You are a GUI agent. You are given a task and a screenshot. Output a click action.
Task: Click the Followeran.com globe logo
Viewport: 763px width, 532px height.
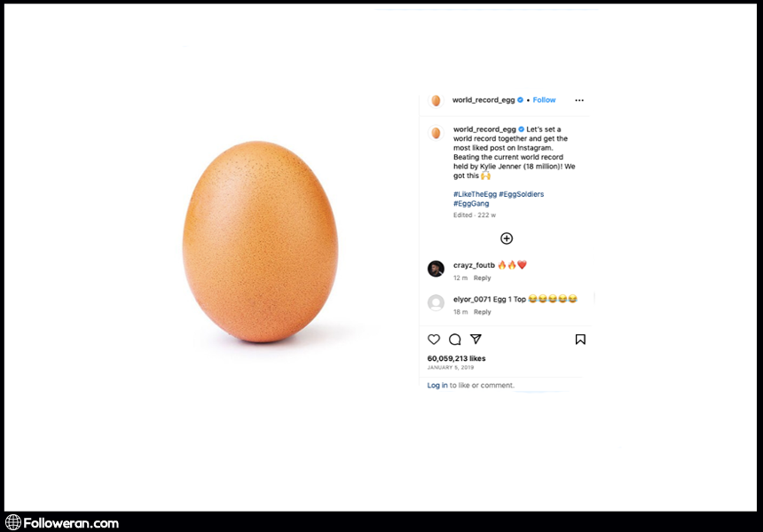(13, 522)
